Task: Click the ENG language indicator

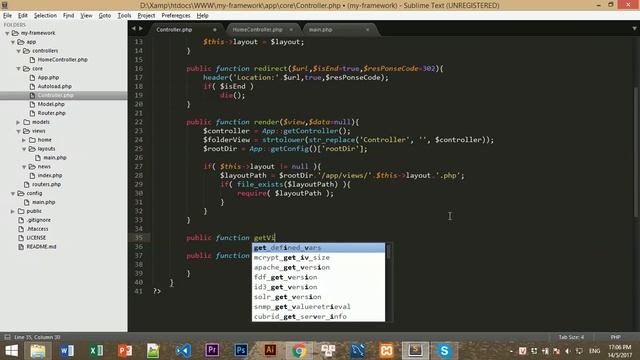Action: [595, 351]
